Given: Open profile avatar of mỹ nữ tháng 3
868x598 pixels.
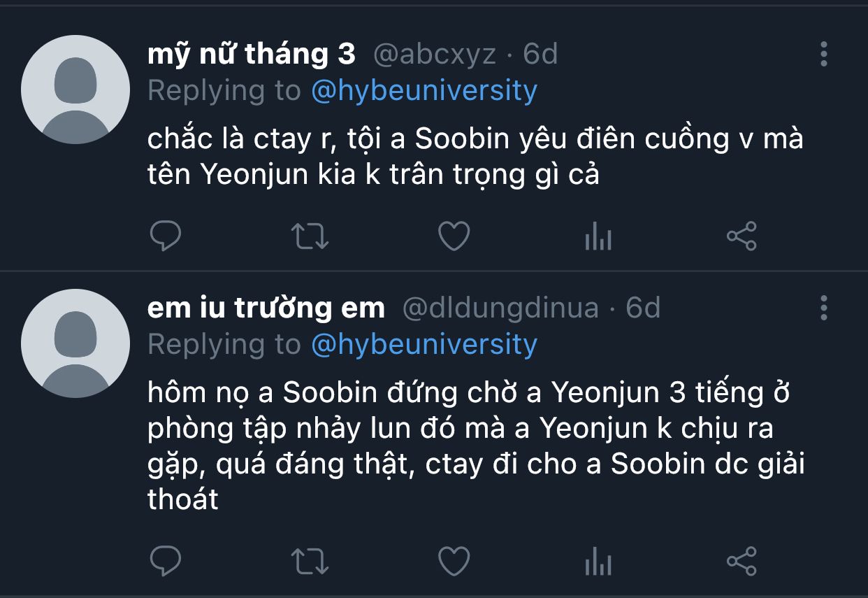Looking at the screenshot, I should (x=75, y=90).
